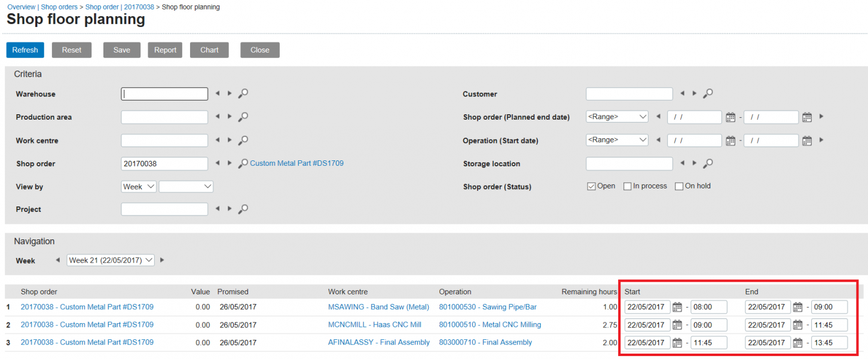Image resolution: width=868 pixels, height=359 pixels.
Task: Click into the Project input field
Action: (164, 209)
